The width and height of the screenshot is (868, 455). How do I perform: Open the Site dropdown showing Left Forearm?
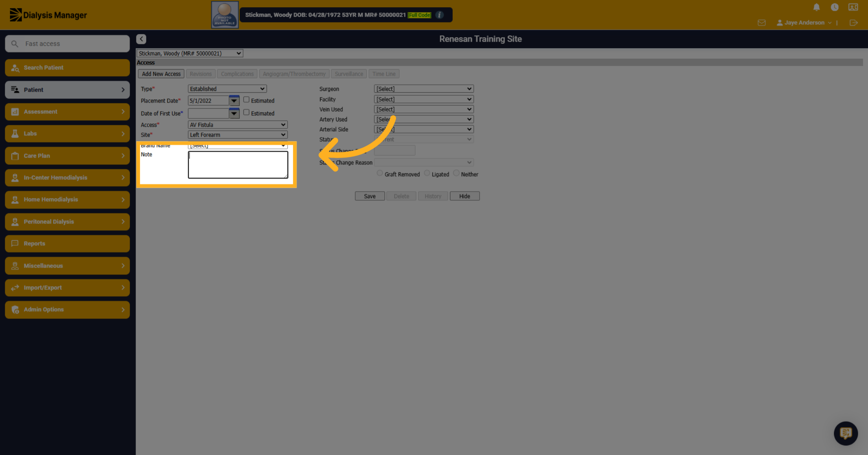(x=238, y=135)
